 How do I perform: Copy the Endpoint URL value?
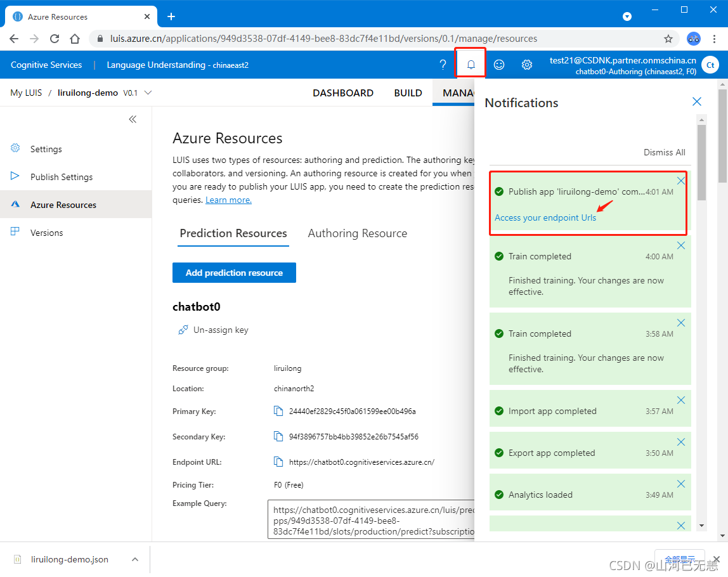click(278, 462)
